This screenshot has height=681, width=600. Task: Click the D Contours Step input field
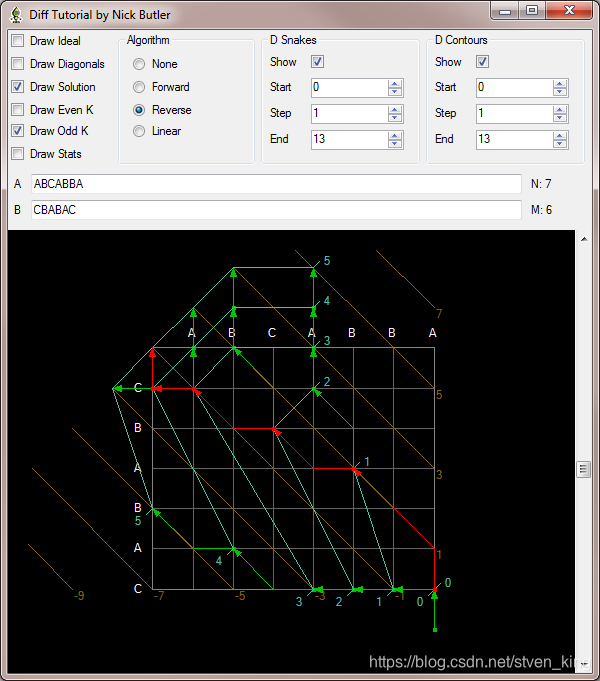point(515,114)
